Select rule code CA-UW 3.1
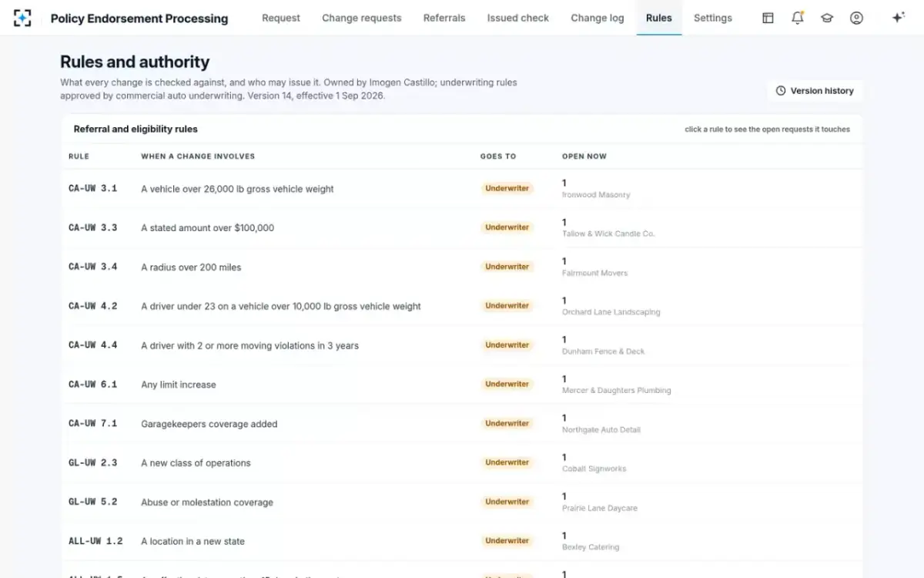The width and height of the screenshot is (924, 578). click(x=93, y=189)
